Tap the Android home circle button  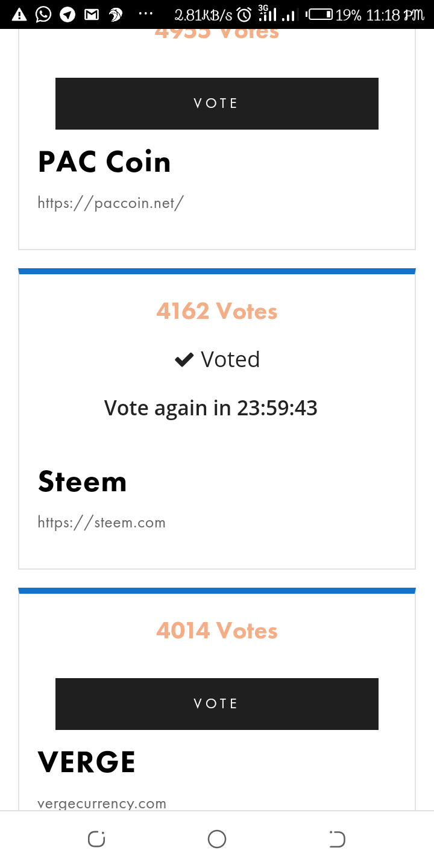click(x=217, y=839)
